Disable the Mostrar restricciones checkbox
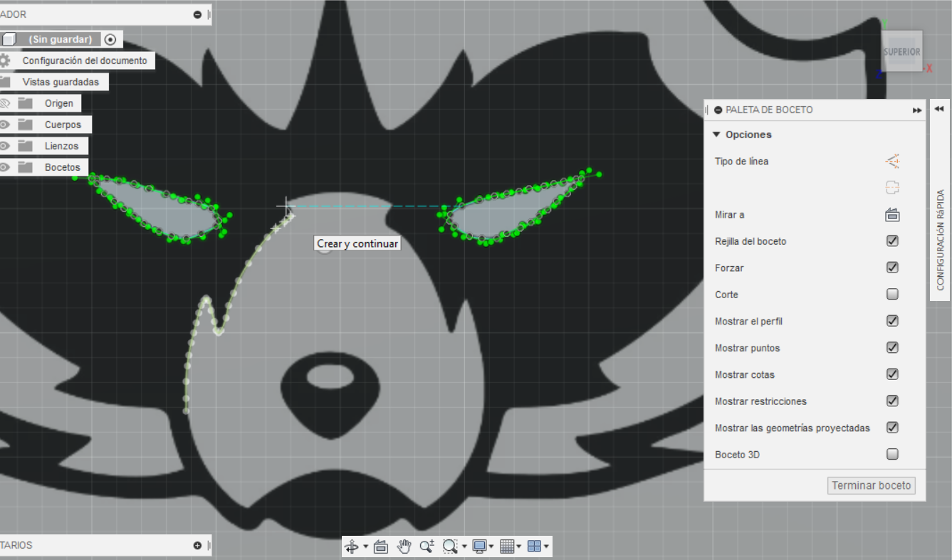Image resolution: width=952 pixels, height=560 pixels. 892,401
